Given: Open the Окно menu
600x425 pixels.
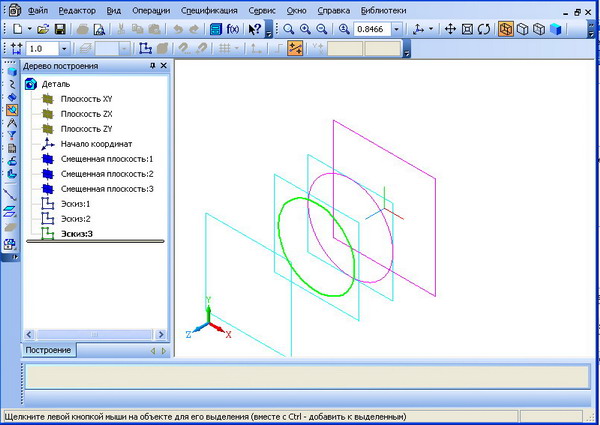Looking at the screenshot, I should pyautogui.click(x=297, y=11).
